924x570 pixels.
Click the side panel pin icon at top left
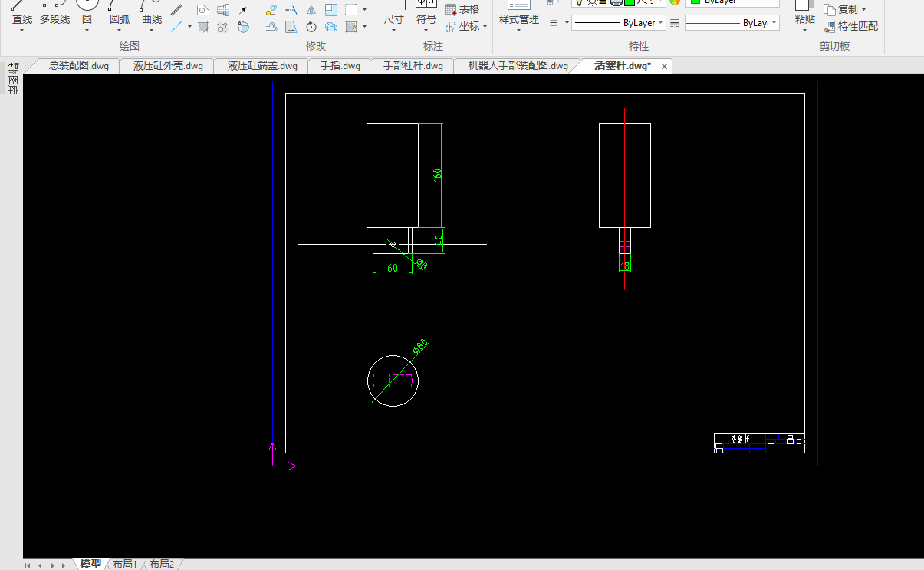pos(12,68)
